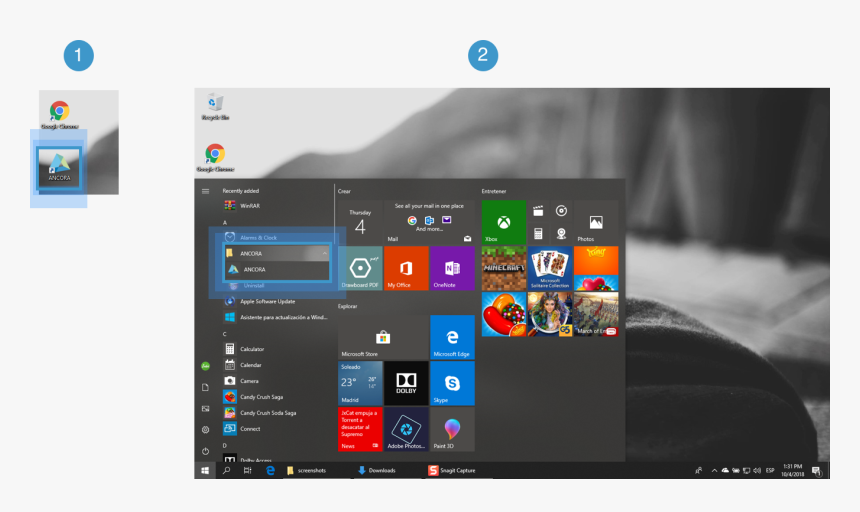
Task: Open the Madrid weather tile
Action: click(x=360, y=383)
